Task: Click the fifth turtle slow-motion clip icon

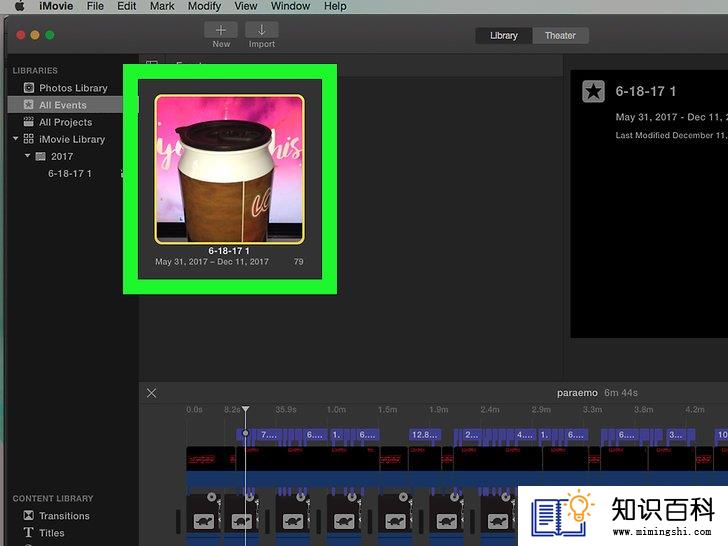Action: coord(396,521)
